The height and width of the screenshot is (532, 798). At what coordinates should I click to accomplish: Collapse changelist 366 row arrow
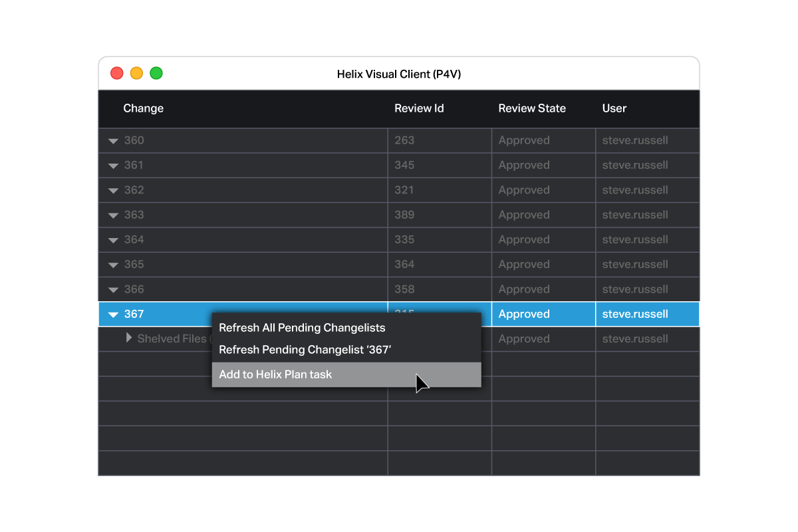pyautogui.click(x=113, y=290)
